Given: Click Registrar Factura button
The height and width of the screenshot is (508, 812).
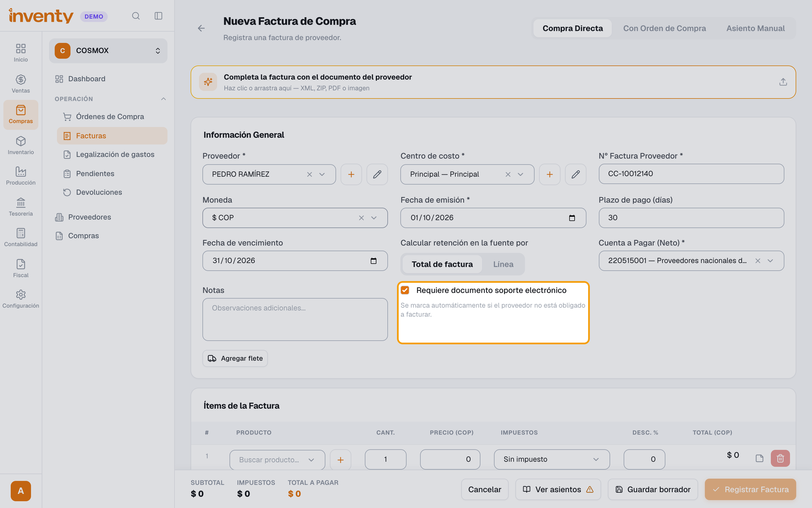Looking at the screenshot, I should pyautogui.click(x=750, y=490).
